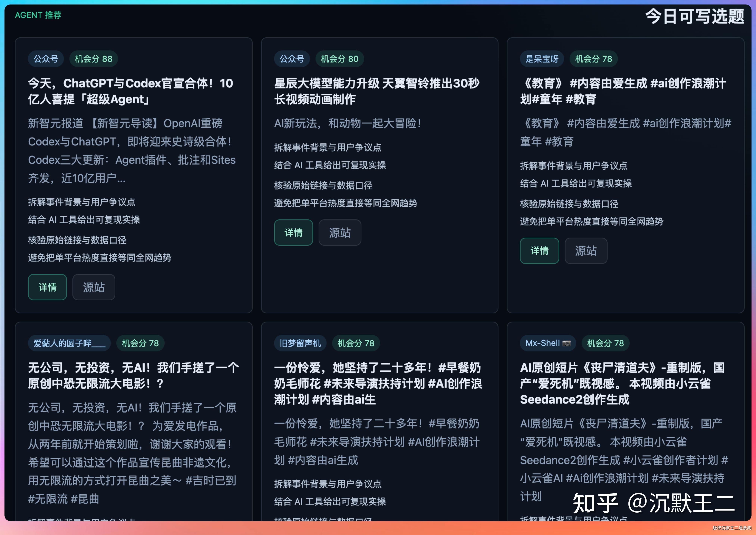
Task: Click the 机会分 78 badge beside 是呆宝呀
Action: click(593, 59)
